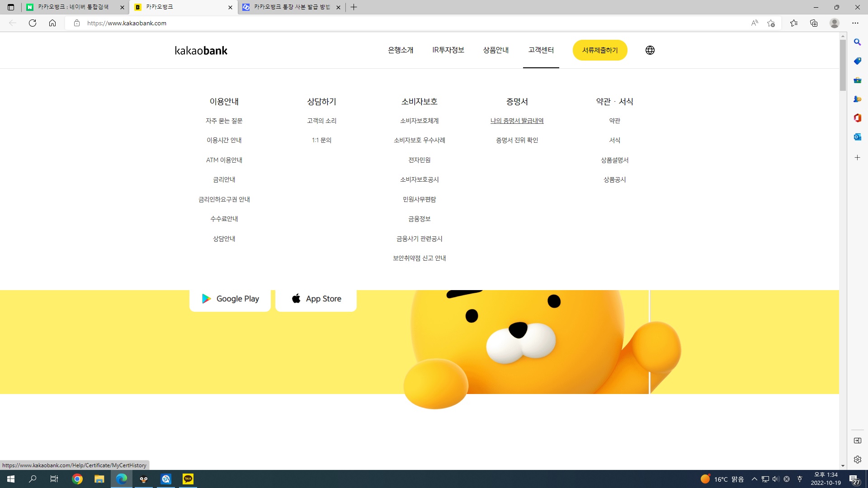Open the 나의 증명서 발급내역 link
The height and width of the screenshot is (488, 868).
517,121
